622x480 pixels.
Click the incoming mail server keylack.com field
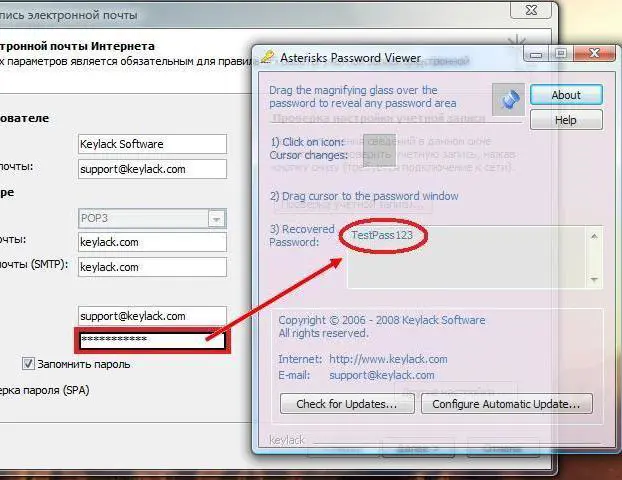pyautogui.click(x=152, y=242)
